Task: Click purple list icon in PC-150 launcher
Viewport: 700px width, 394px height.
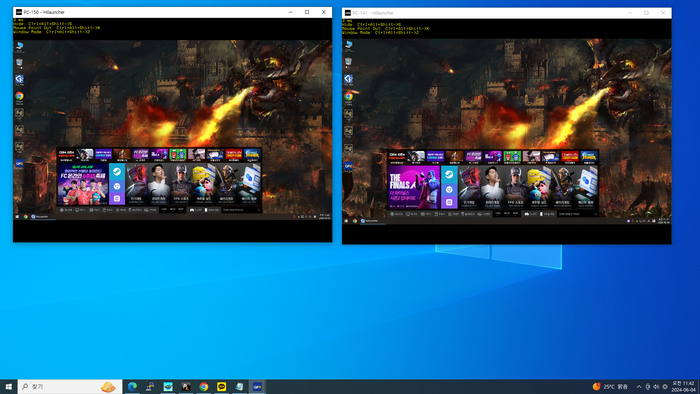Action: tap(117, 199)
